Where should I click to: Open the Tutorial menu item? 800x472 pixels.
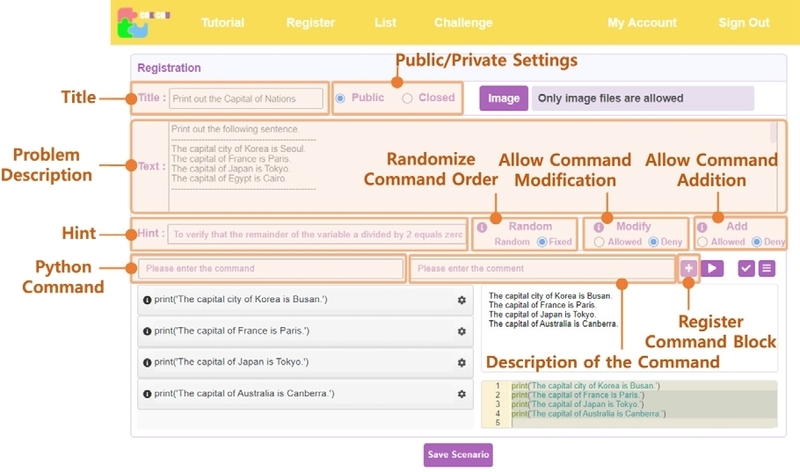tap(222, 23)
